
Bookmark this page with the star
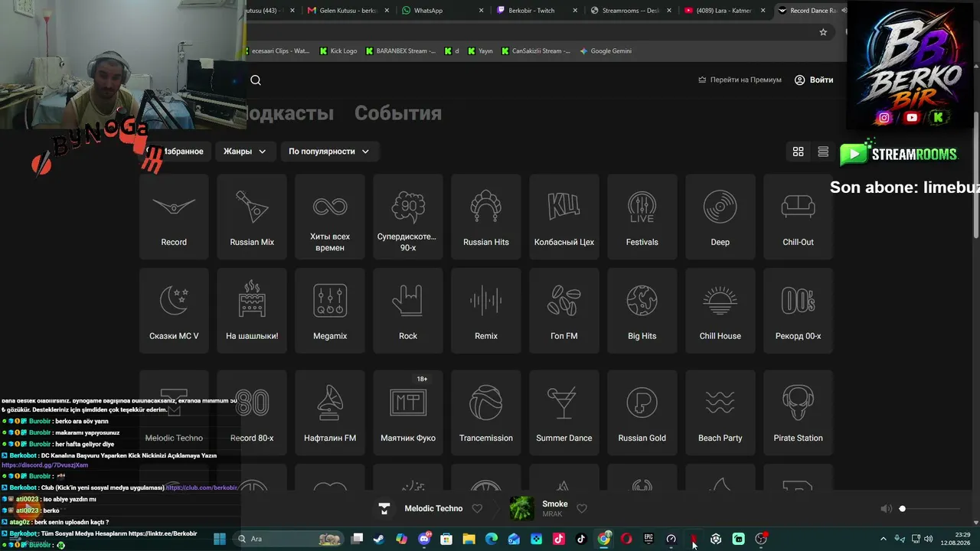click(823, 32)
